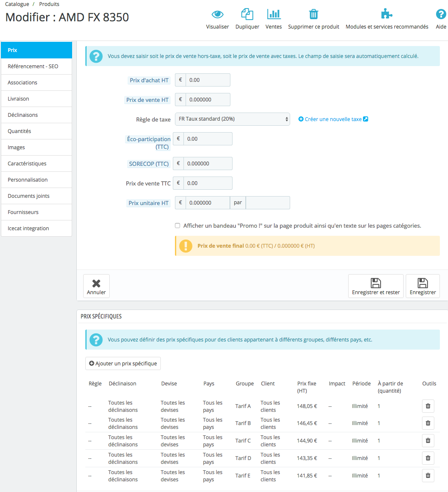
Task: Click the Prix fixe (HT) column header
Action: [x=307, y=387]
